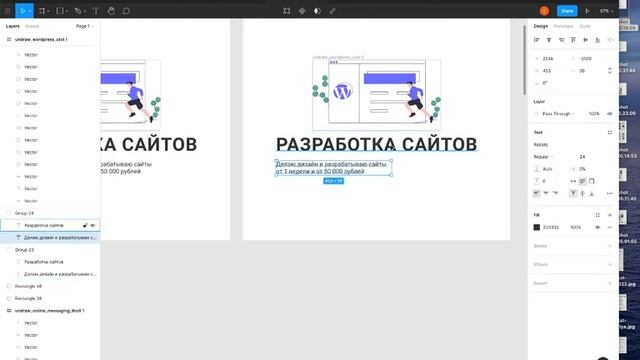Open shape tools dropdown arrow
Image resolution: width=640 pixels, height=360 pixels.
click(67, 11)
